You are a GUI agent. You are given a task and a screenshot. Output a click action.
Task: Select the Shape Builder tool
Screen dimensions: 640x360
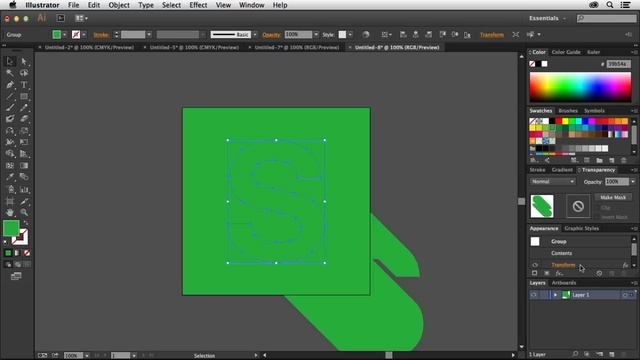10,154
